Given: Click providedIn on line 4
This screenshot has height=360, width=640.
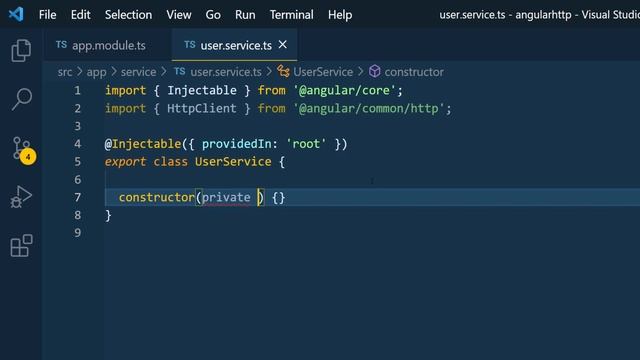Looking at the screenshot, I should [236, 144].
